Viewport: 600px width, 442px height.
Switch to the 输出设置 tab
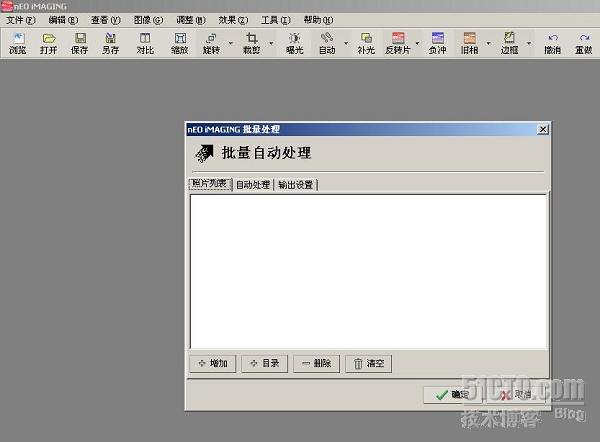tap(296, 185)
